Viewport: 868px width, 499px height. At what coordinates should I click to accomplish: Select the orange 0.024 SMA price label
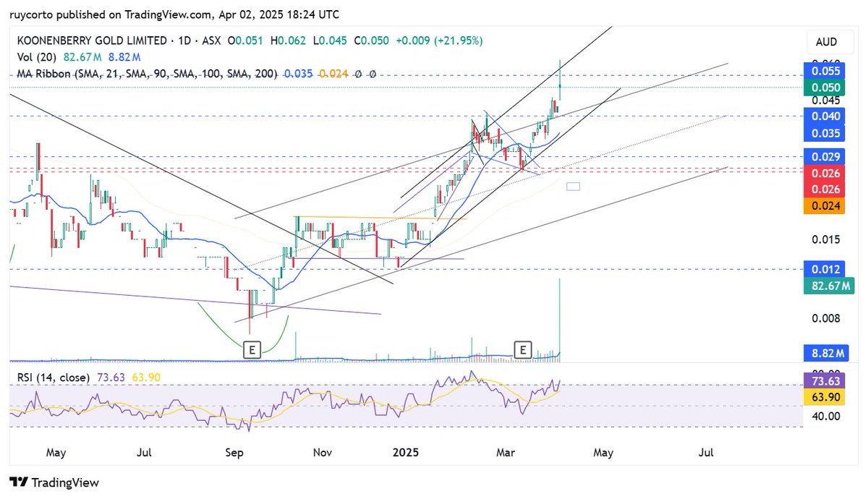click(x=825, y=206)
